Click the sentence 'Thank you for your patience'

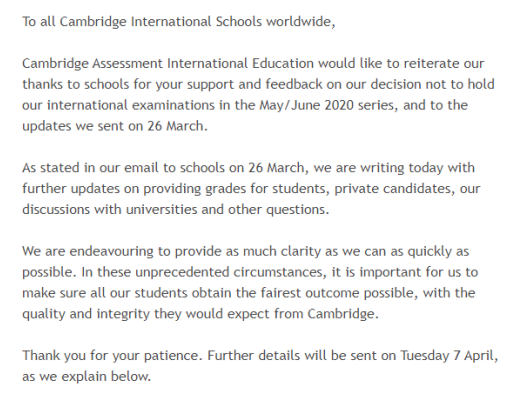[x=110, y=356]
